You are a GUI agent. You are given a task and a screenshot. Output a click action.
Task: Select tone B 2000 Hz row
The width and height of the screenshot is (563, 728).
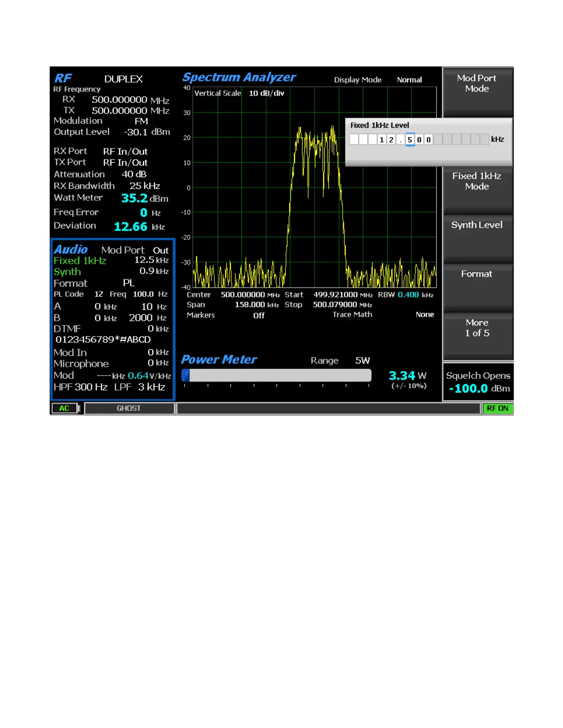point(111,318)
